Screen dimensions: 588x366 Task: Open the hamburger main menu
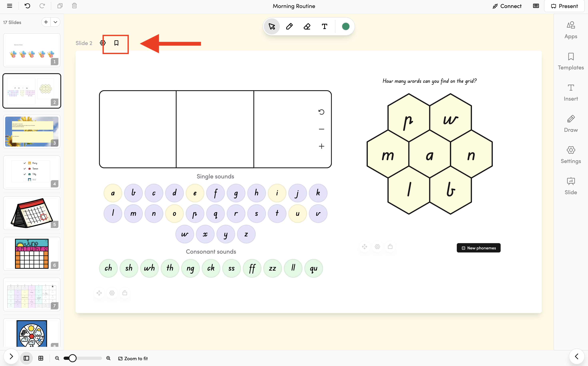[x=9, y=6]
